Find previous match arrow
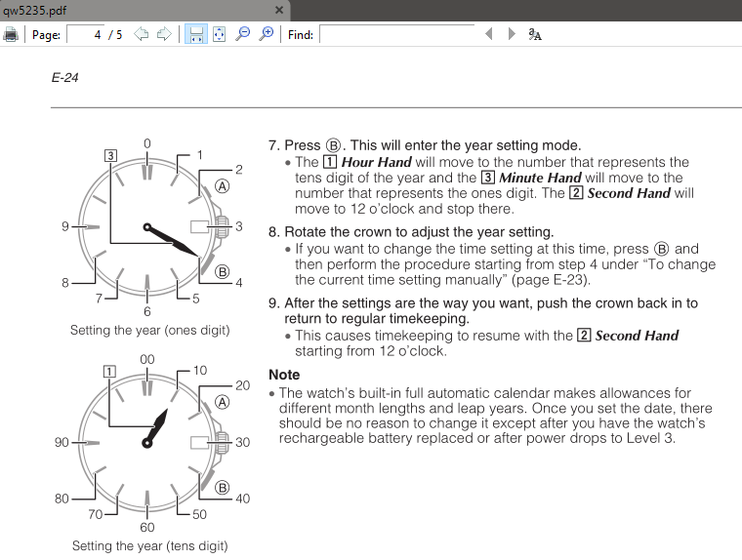Screen dimensions: 742x560 point(489,34)
